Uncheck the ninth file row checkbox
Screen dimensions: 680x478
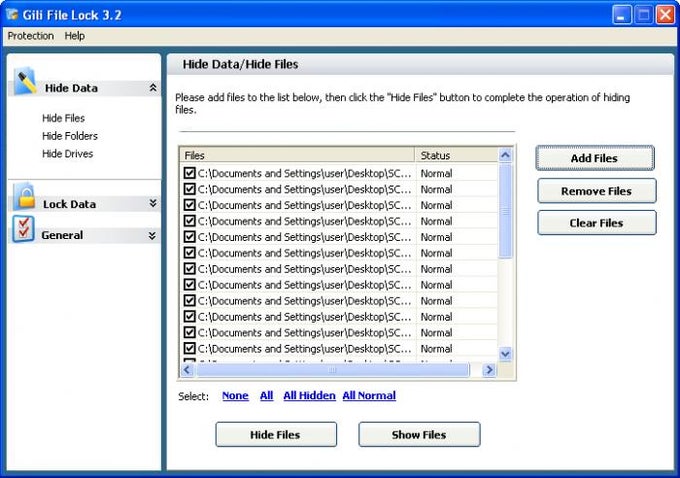[189, 300]
